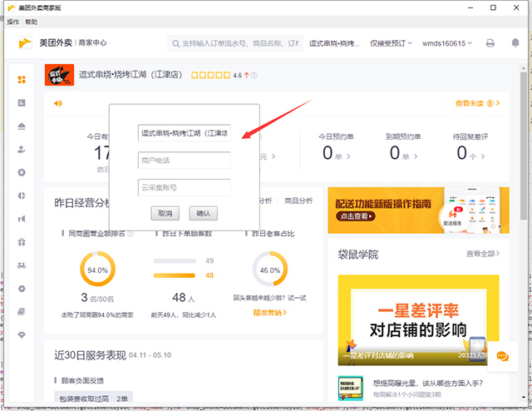Click the 确认 button in dialog

[x=204, y=213]
